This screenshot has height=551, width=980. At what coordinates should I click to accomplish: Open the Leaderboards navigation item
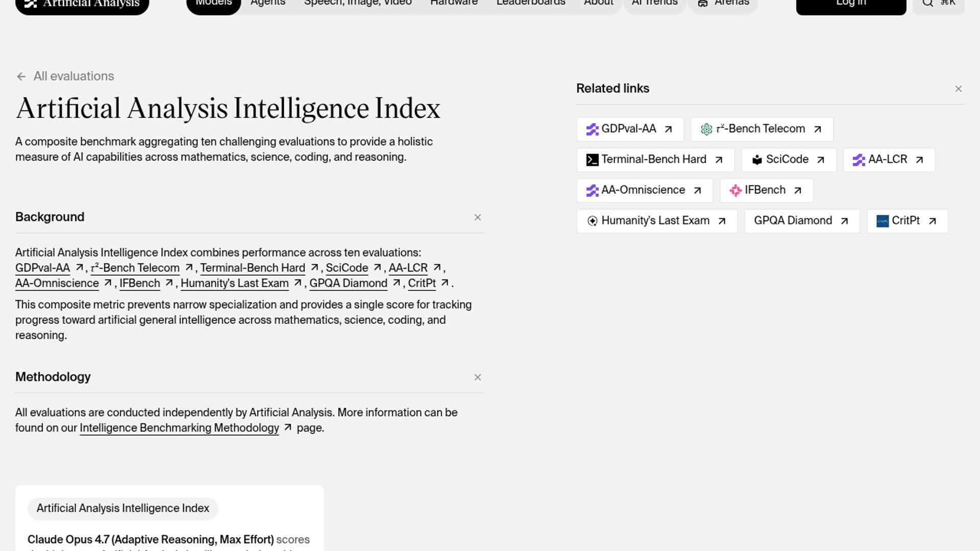pos(530,4)
